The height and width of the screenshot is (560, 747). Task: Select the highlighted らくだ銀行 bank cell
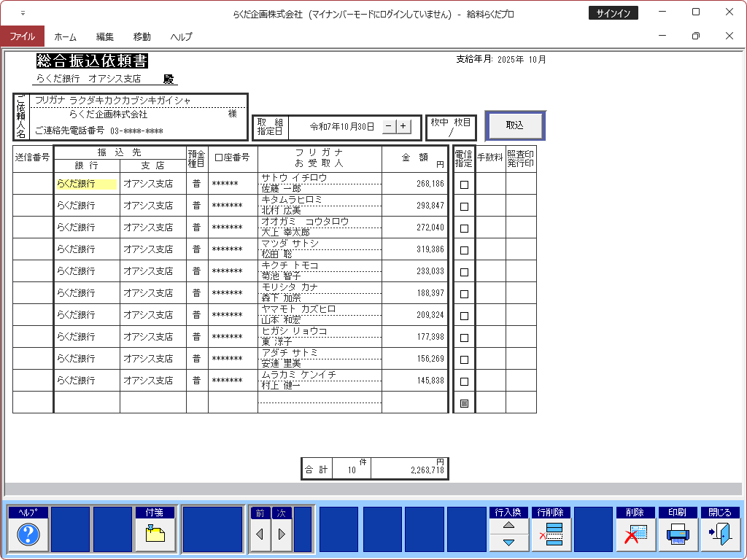[x=86, y=184]
